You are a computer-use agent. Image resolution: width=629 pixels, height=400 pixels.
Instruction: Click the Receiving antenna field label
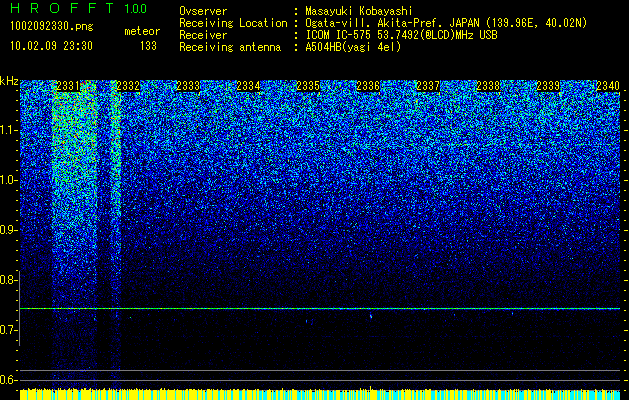(x=230, y=47)
